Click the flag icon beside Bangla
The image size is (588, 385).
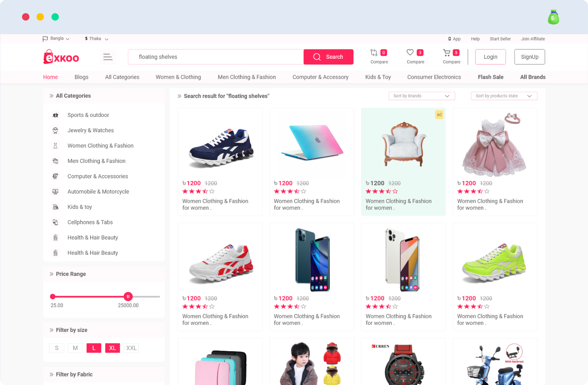coord(45,39)
